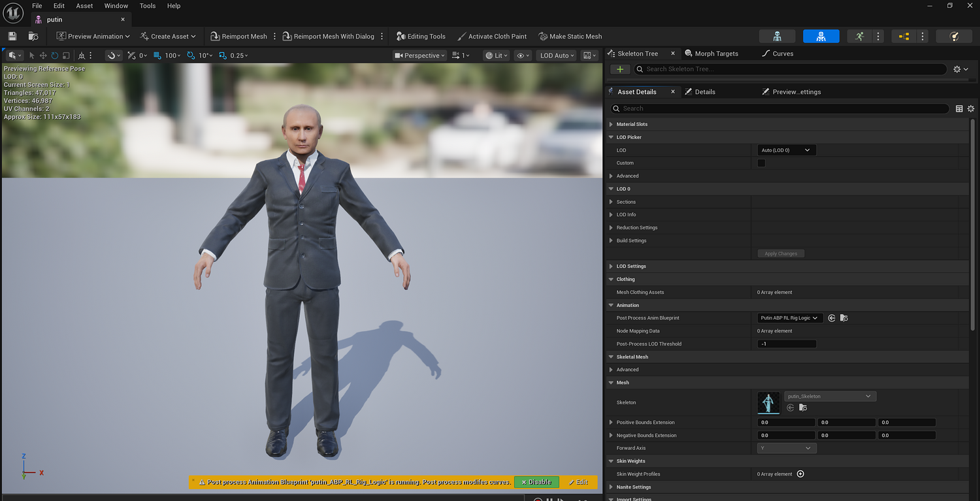
Task: Select the highlighted Skeletal Mesh mode icon
Action: (821, 37)
